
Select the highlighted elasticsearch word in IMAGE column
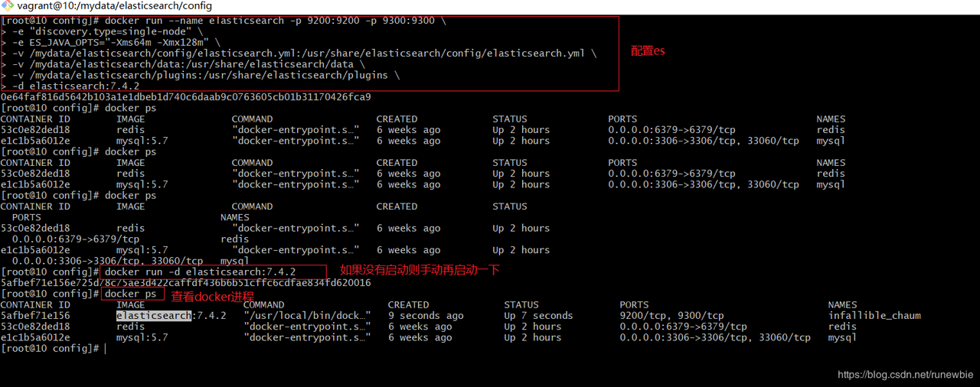point(154,316)
